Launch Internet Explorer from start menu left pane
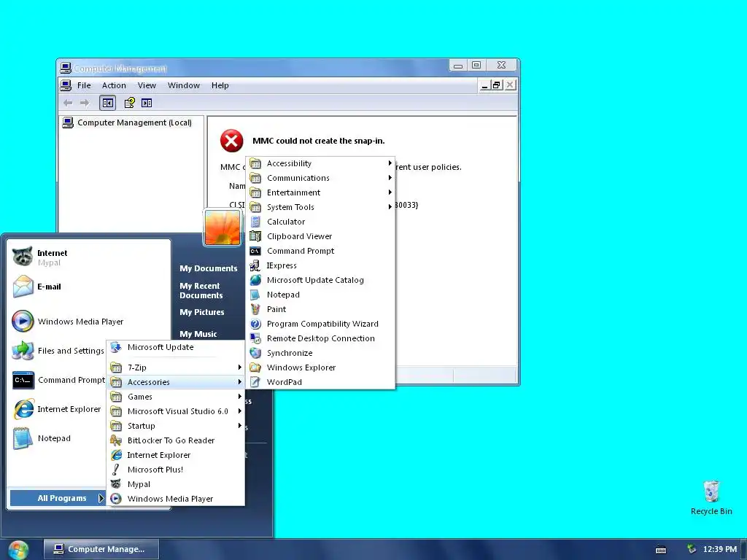The width and height of the screenshot is (747, 560). (58, 409)
